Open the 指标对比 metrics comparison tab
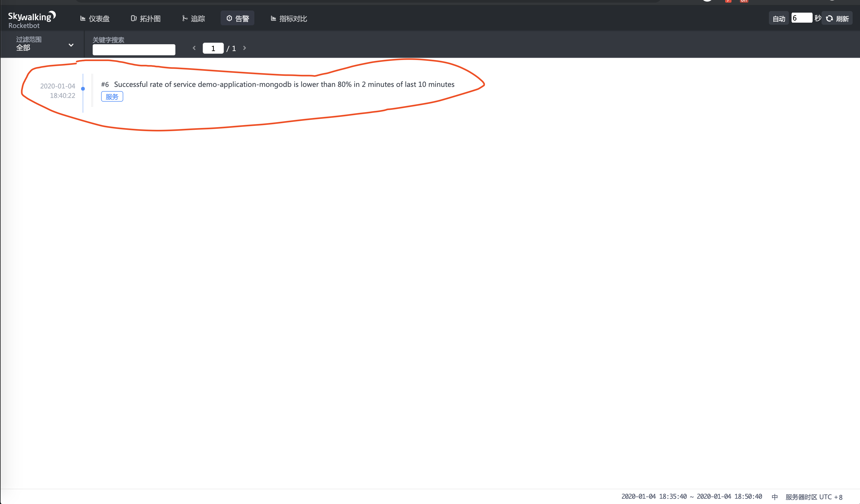The width and height of the screenshot is (860, 504). tap(289, 18)
